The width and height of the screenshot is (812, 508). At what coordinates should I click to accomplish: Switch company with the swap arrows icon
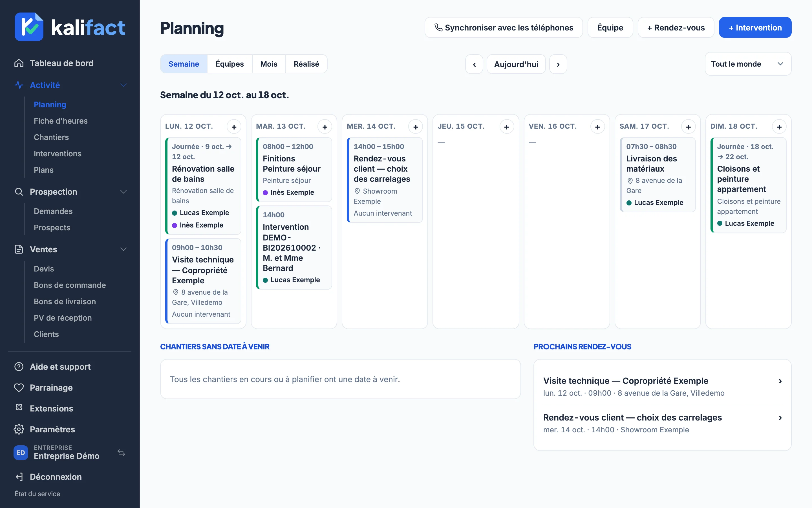click(x=121, y=453)
